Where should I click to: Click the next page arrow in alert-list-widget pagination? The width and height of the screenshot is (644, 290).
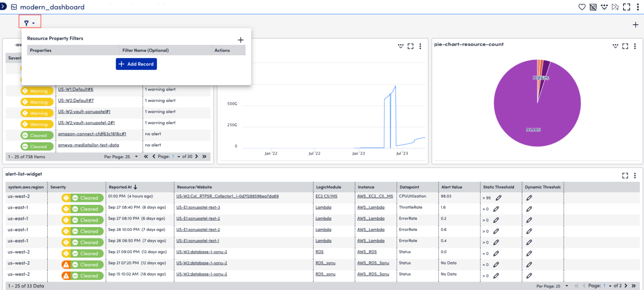click(x=626, y=285)
